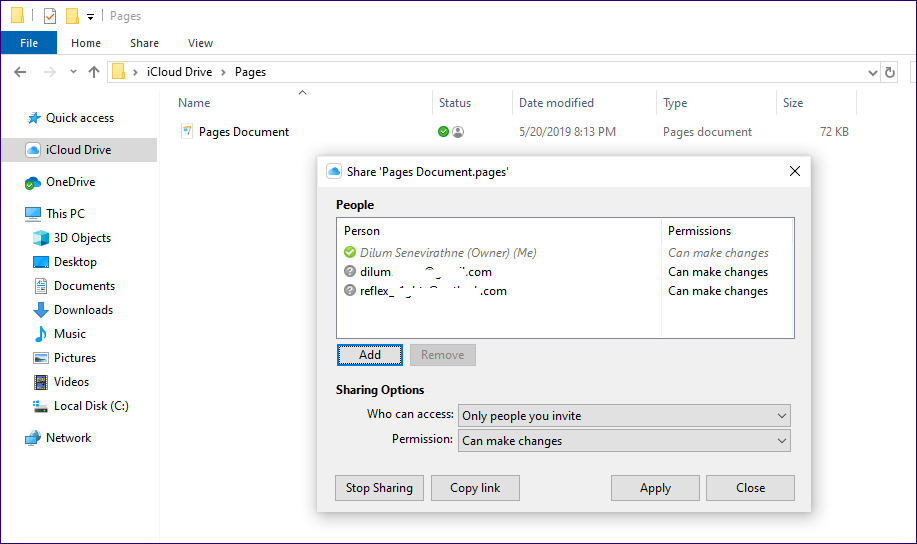Click the Copy link button
This screenshot has width=917, height=544.
(475, 488)
